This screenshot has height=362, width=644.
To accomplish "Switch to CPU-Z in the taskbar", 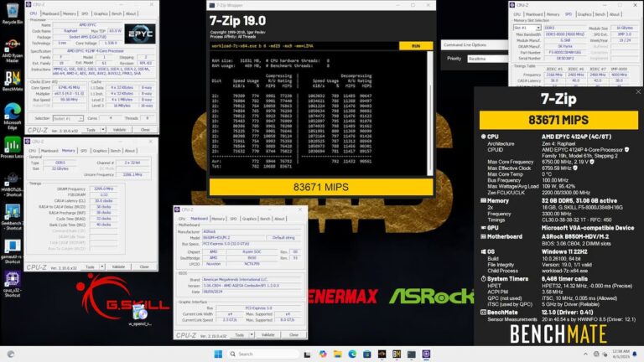I will (426, 354).
